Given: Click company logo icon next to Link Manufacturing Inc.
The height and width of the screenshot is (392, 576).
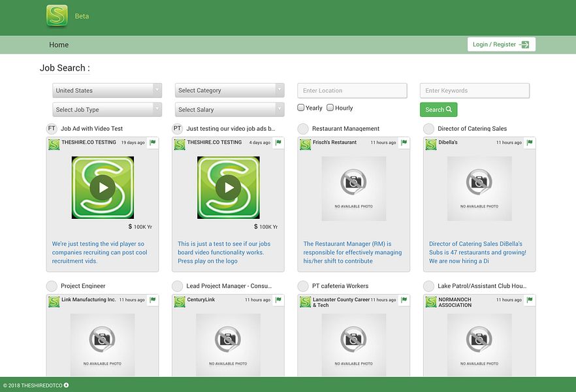Looking at the screenshot, I should point(54,302).
